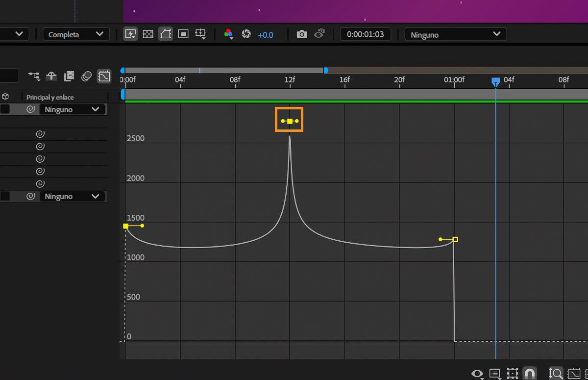Click the 12f keyframe's left handle dot
Viewport: 588px width, 380px height.
tap(283, 121)
